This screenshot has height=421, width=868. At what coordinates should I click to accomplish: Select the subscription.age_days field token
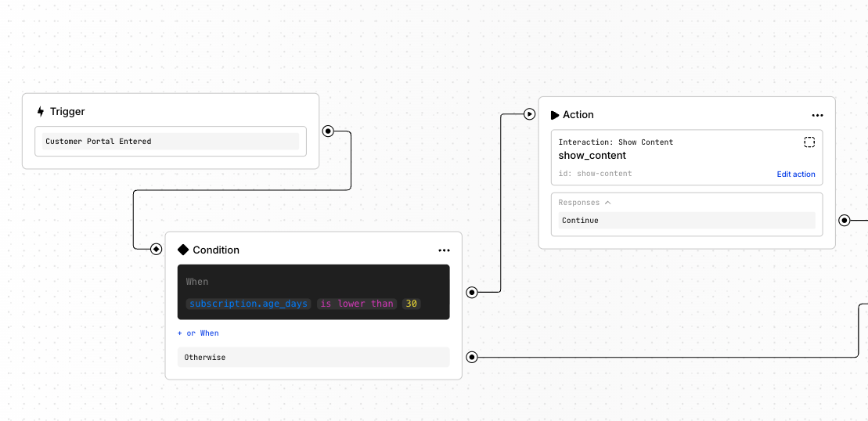[x=249, y=304]
